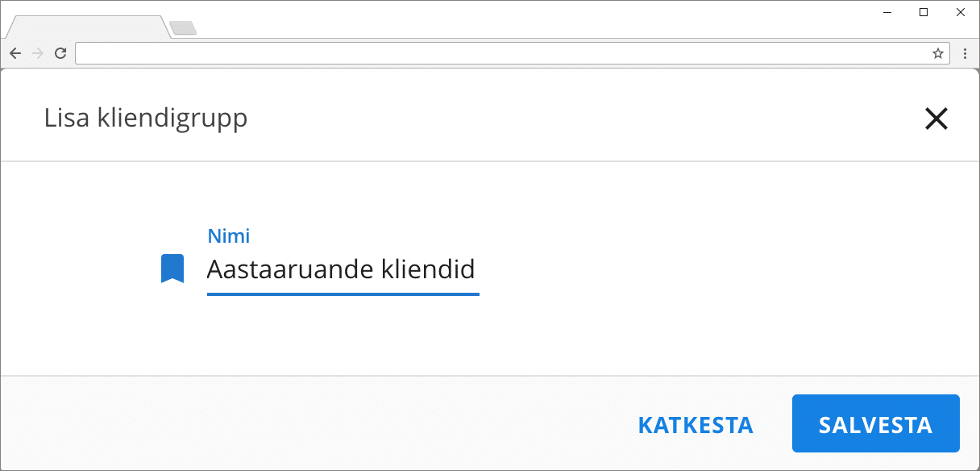Click the blue bookmark icon beside Nimi
The height and width of the screenshot is (471, 980).
coord(172,269)
